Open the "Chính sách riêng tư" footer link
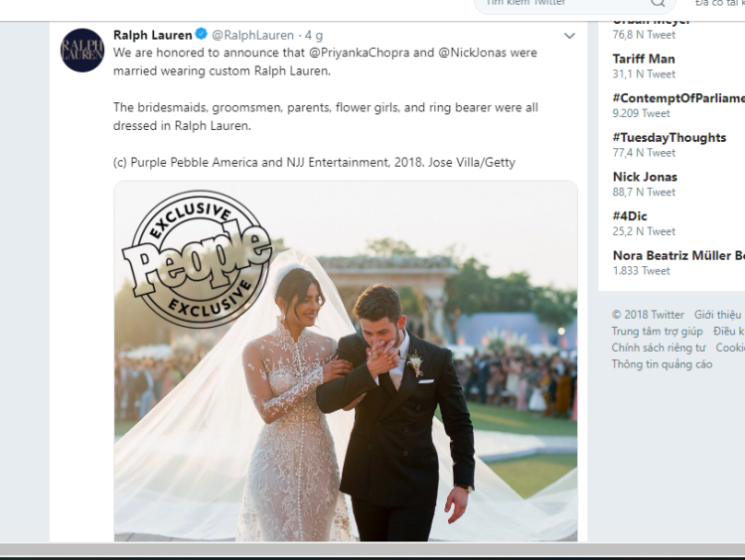The image size is (745, 560). [658, 348]
